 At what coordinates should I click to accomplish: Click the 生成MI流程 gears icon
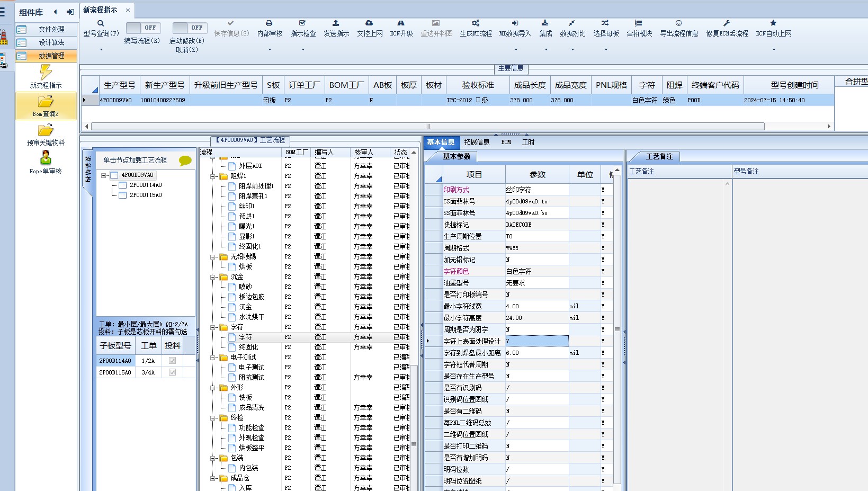pyautogui.click(x=476, y=23)
